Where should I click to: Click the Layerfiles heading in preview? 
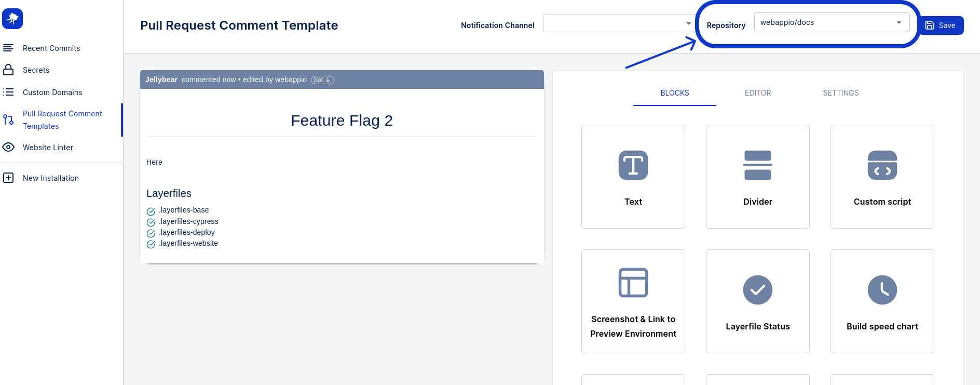click(169, 193)
